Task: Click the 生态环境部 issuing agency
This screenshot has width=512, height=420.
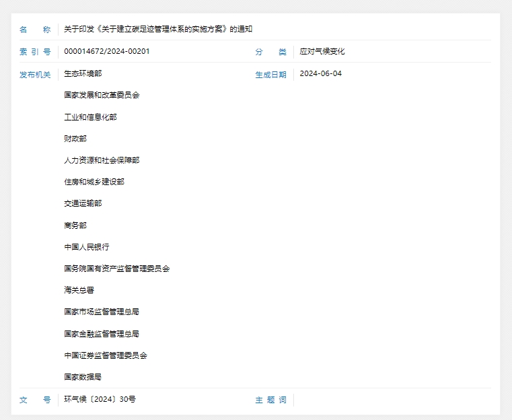Action: (83, 73)
